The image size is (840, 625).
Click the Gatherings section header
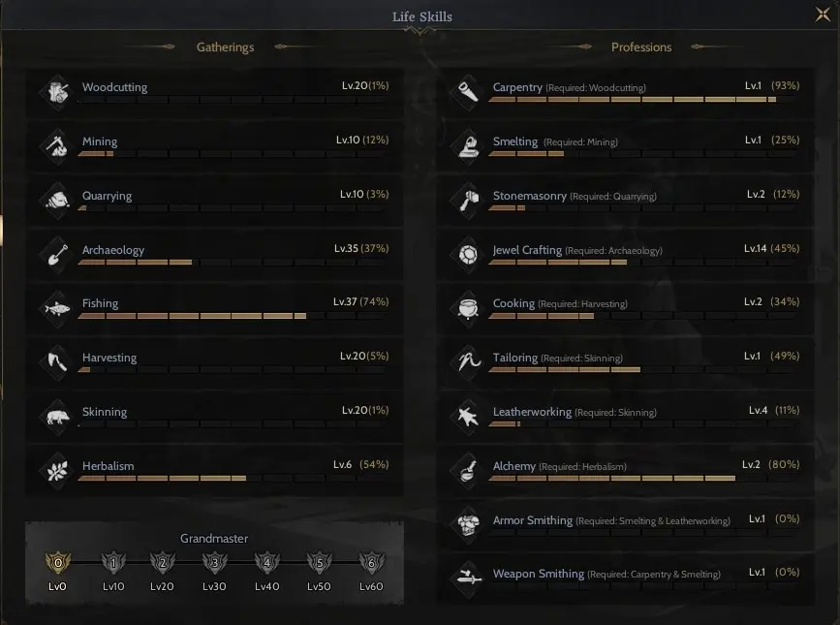tap(225, 47)
